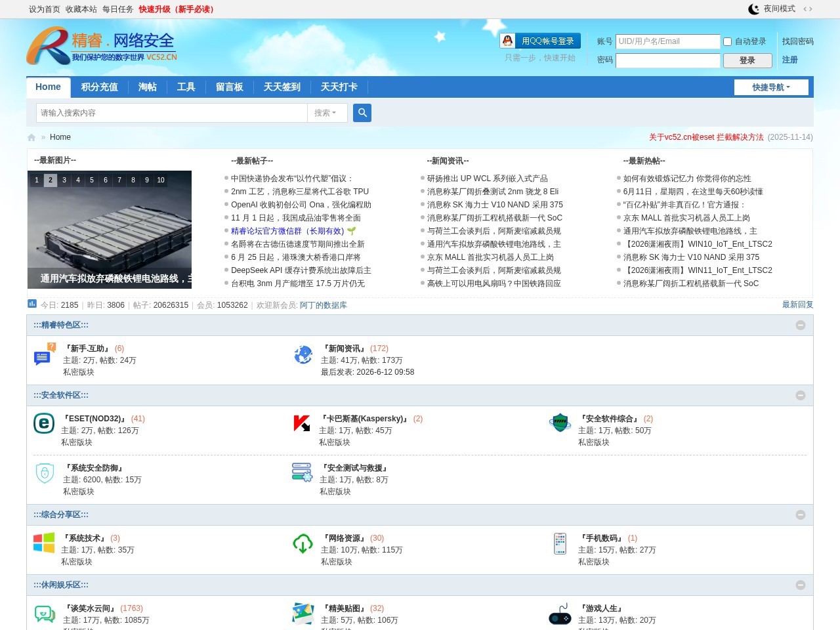Click the width toggle arrows icon

pyautogui.click(x=808, y=9)
